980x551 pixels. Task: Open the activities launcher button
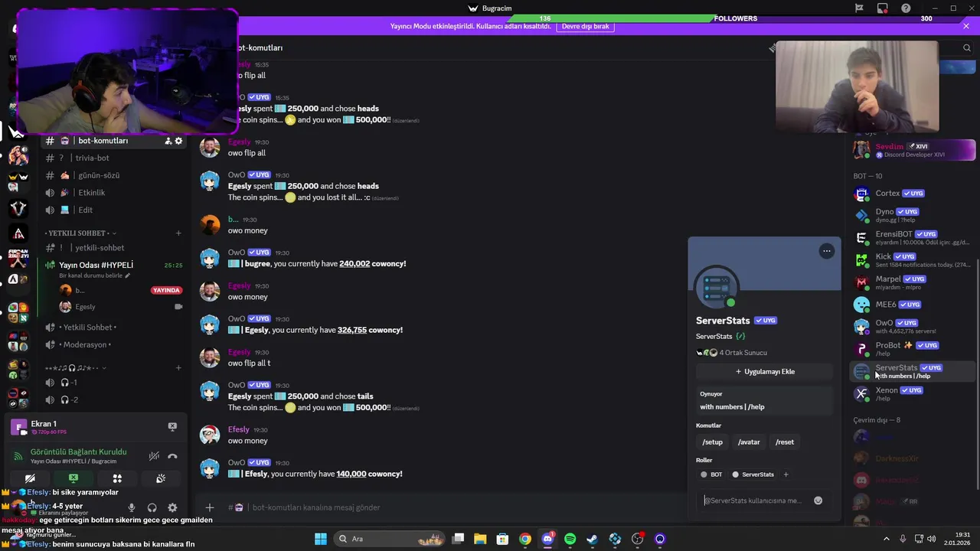coord(117,478)
